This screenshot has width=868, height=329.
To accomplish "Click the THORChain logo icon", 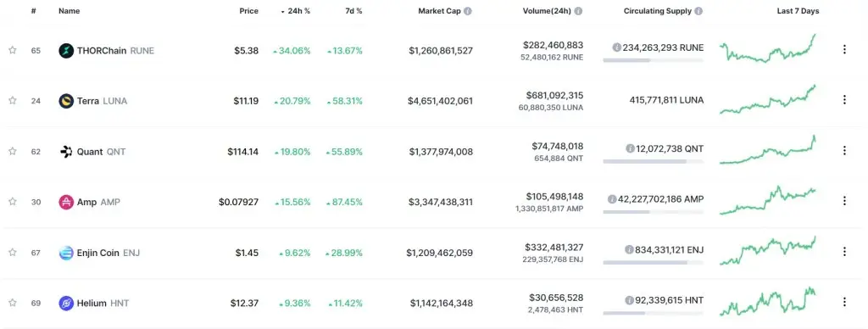I will pyautogui.click(x=66, y=51).
